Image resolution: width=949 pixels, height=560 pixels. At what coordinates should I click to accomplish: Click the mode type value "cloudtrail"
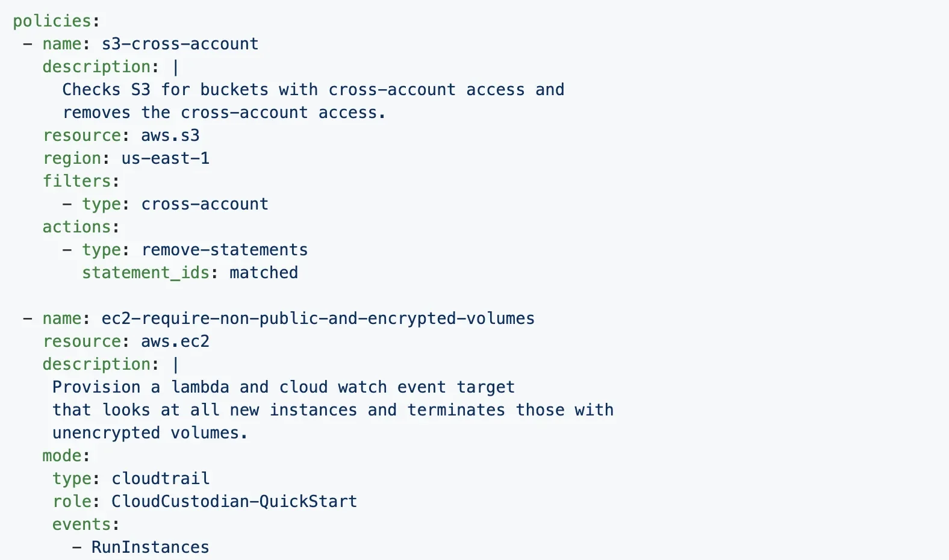[160, 479]
